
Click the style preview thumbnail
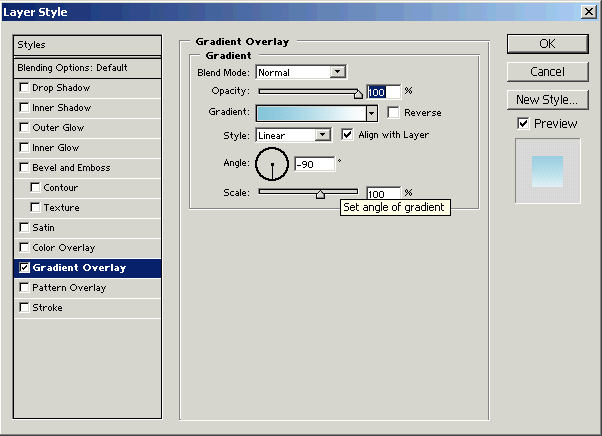coord(547,171)
